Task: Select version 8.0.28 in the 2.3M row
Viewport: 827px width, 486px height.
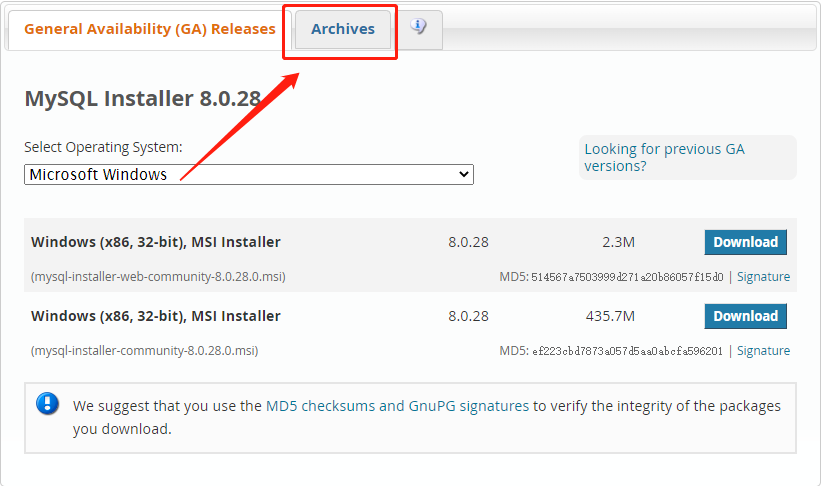Action: (468, 242)
